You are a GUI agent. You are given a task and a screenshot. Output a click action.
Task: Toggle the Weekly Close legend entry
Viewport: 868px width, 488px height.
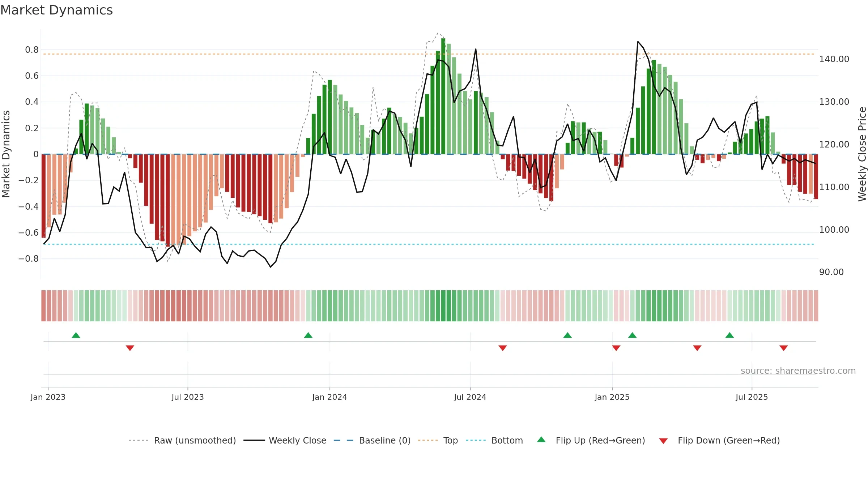pyautogui.click(x=285, y=441)
